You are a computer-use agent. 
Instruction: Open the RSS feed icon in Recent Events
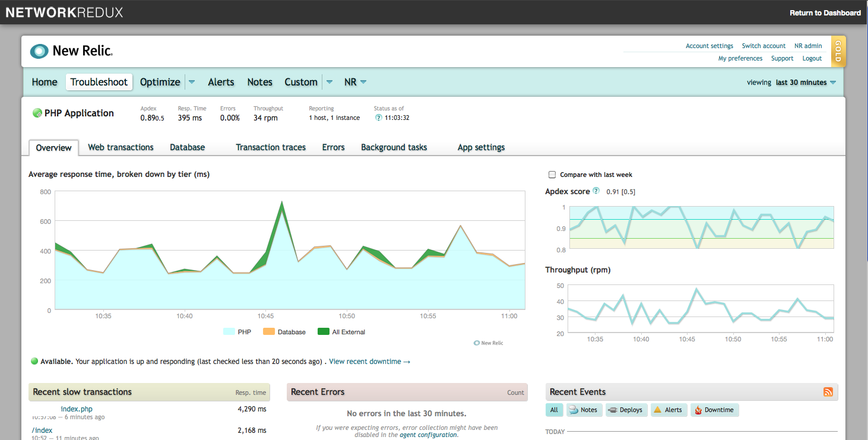(828, 392)
